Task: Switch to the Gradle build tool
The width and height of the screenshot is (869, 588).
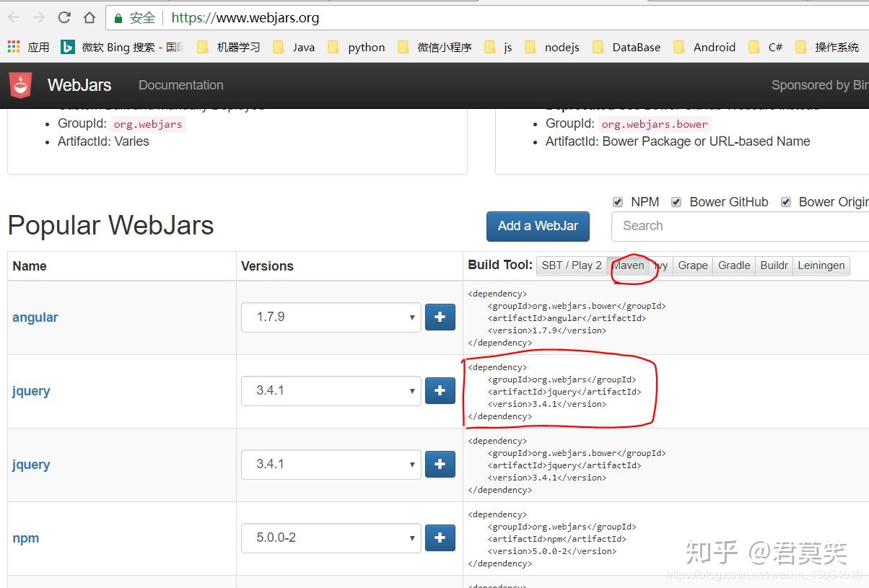Action: (x=733, y=266)
